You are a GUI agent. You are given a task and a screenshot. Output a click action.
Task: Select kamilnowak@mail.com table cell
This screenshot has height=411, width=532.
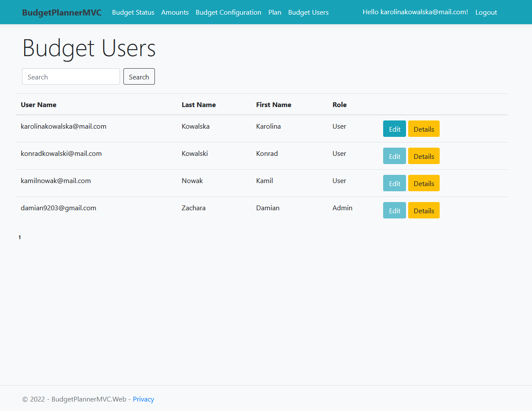coord(56,181)
